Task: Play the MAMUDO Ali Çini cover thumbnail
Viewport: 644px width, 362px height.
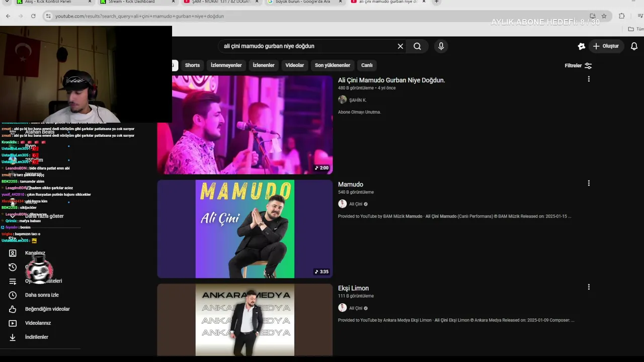Action: point(245,229)
